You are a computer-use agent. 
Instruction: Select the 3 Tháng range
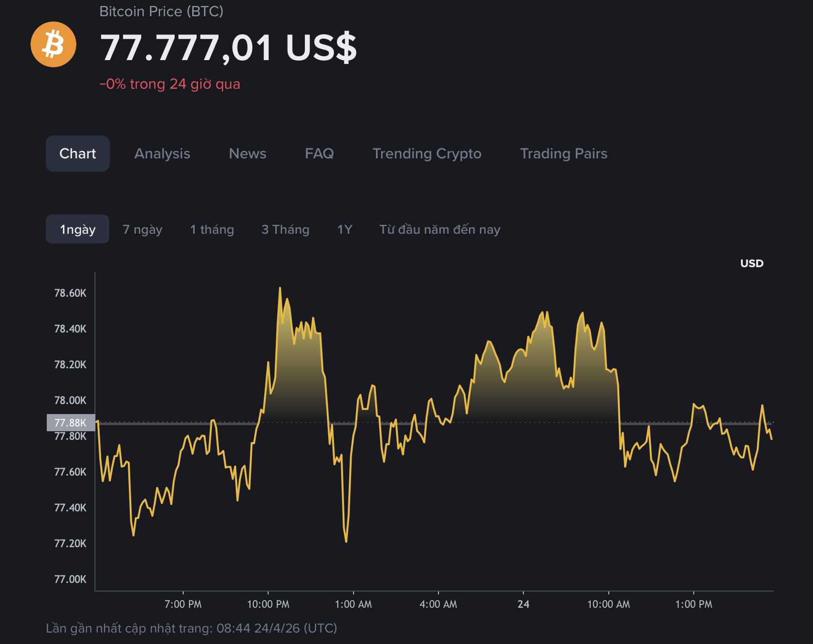(x=284, y=229)
